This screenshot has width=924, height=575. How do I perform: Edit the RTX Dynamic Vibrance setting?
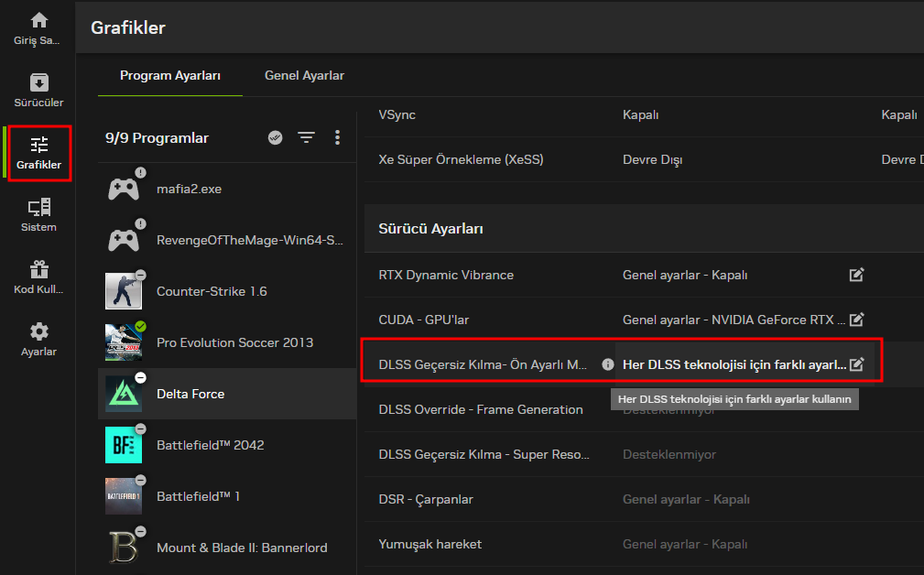point(856,275)
